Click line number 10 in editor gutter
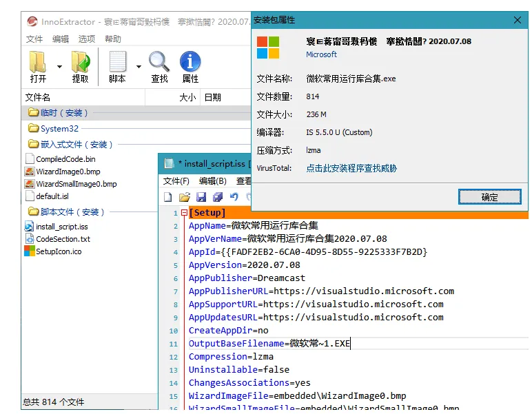This screenshot has width=532, height=414. [x=174, y=331]
